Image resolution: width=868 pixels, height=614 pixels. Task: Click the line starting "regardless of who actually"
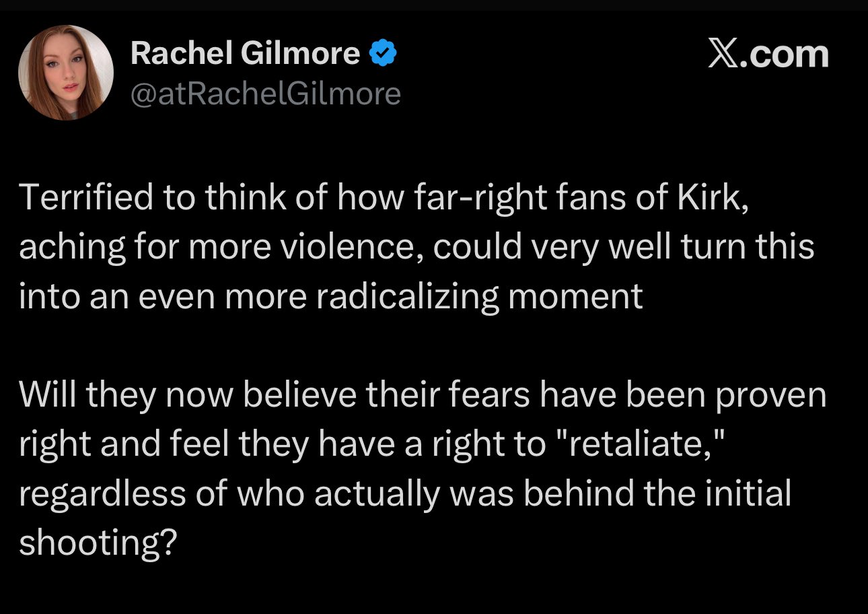tap(405, 494)
